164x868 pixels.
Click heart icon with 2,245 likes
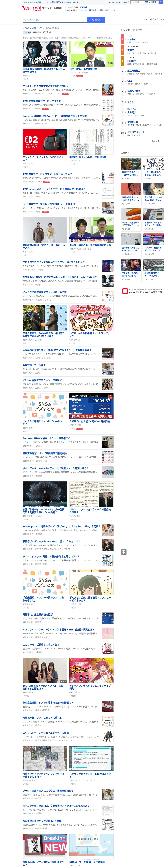123,204
